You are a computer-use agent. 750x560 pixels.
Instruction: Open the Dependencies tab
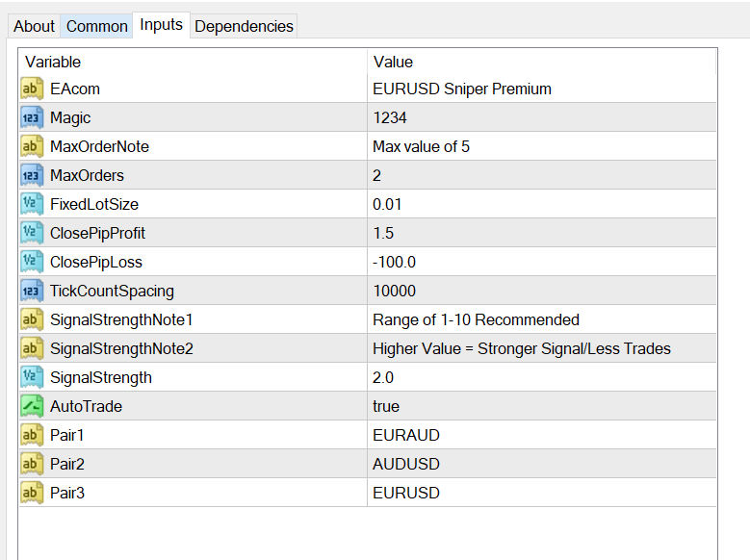[244, 26]
